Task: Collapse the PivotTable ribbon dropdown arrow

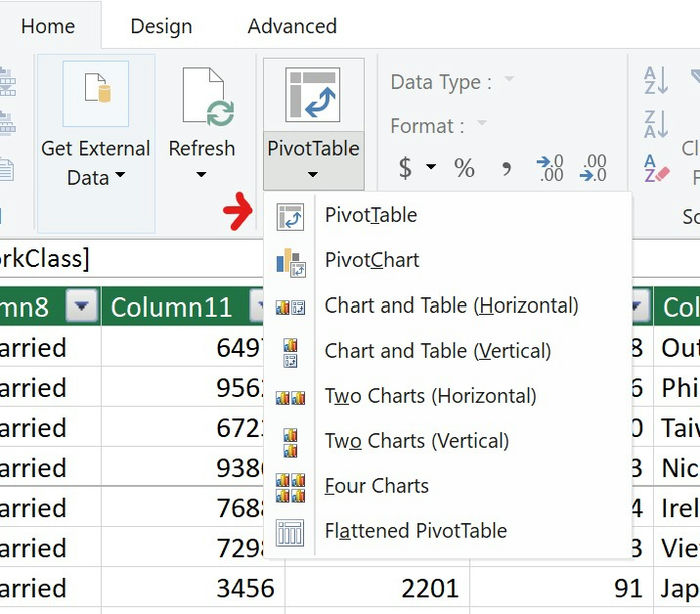Action: click(313, 175)
